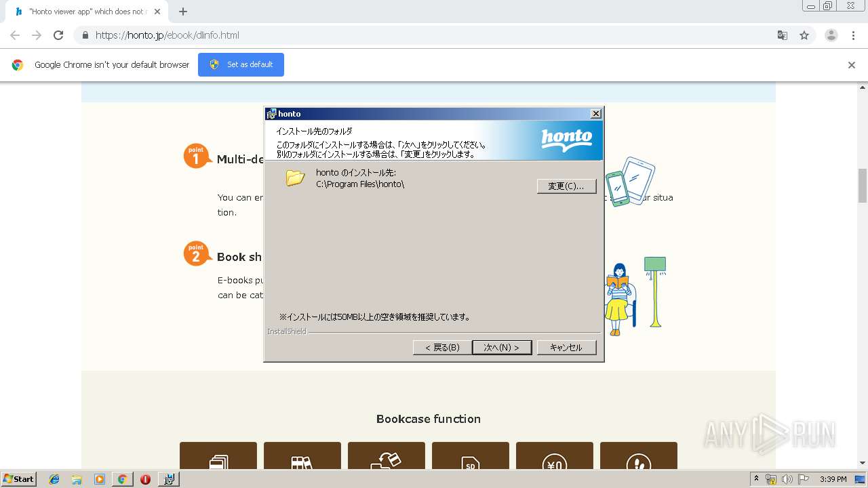Click the Chrome back arrow
This screenshot has height=488, width=868.
[15, 35]
